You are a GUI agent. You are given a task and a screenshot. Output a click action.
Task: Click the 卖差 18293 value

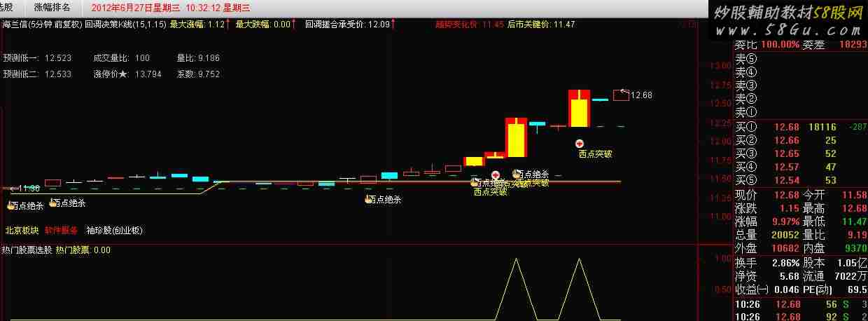coord(834,44)
